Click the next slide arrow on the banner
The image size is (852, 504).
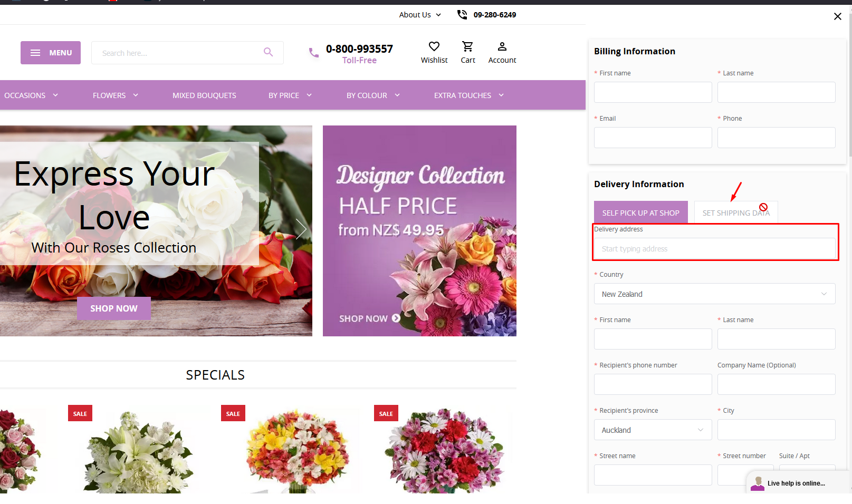tap(301, 229)
